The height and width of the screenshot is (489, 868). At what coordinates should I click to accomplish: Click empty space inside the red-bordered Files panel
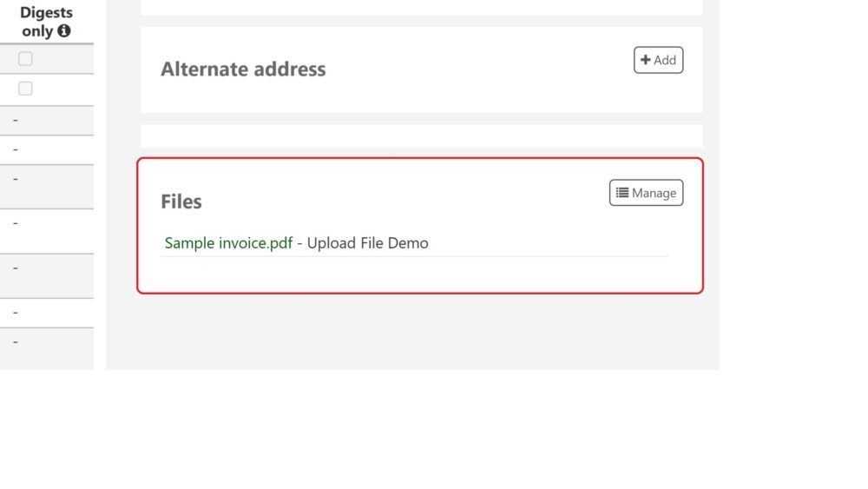coord(421,274)
